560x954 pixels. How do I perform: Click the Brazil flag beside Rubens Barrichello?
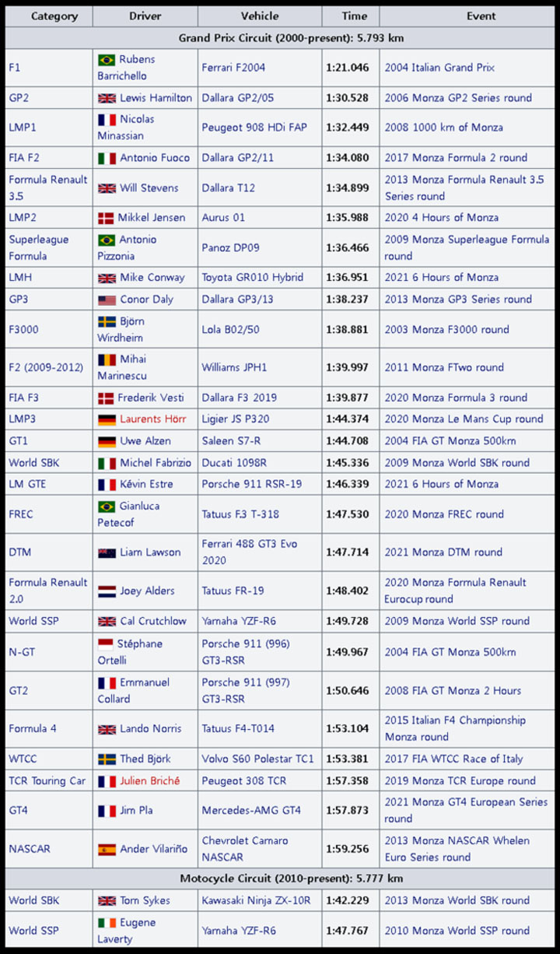[107, 60]
